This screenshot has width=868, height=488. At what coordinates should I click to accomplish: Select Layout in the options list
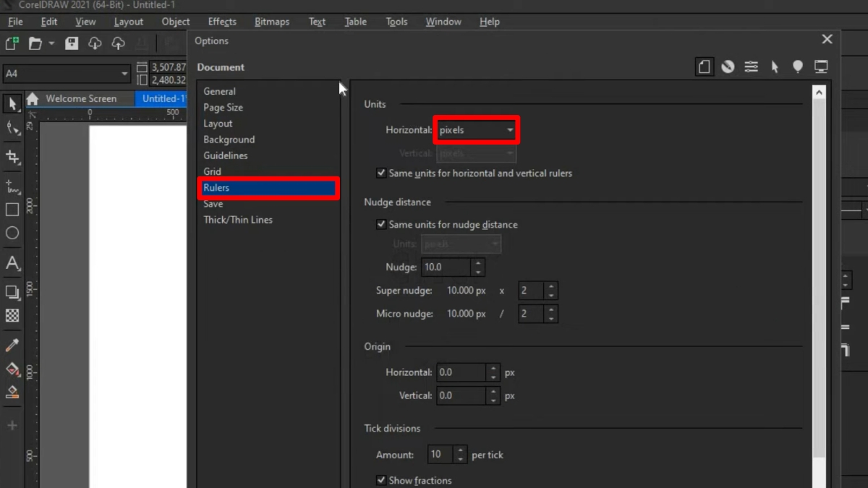[x=218, y=124]
